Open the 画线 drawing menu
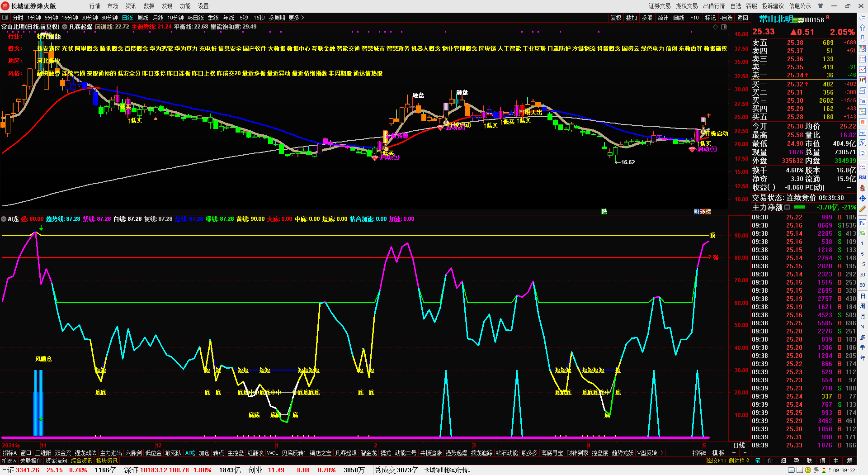 (x=679, y=18)
